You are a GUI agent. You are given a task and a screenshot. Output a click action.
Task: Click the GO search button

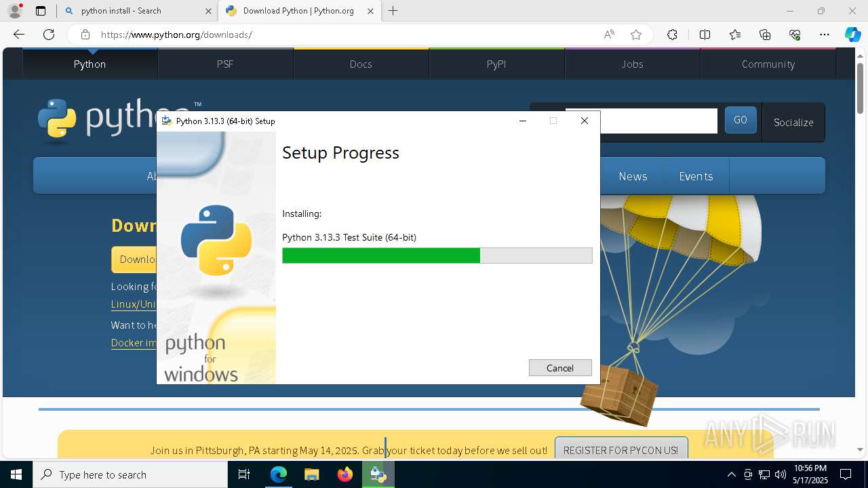pos(741,120)
